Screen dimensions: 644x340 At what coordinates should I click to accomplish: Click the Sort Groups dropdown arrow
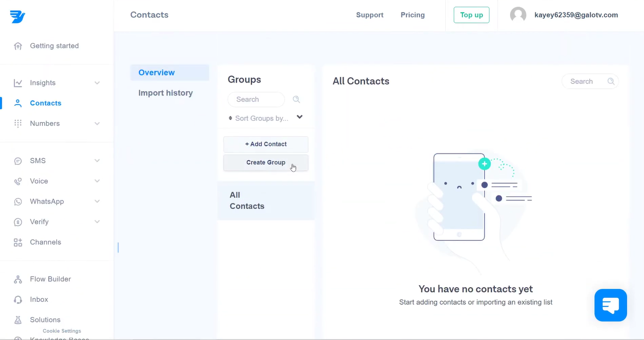coord(299,117)
